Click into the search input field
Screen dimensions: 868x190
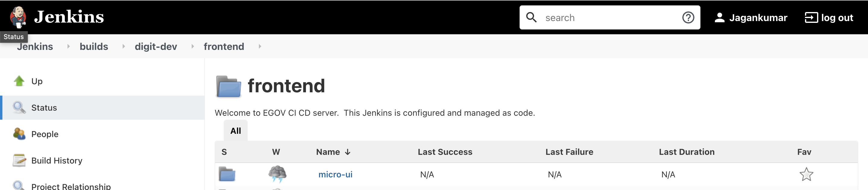click(x=610, y=17)
